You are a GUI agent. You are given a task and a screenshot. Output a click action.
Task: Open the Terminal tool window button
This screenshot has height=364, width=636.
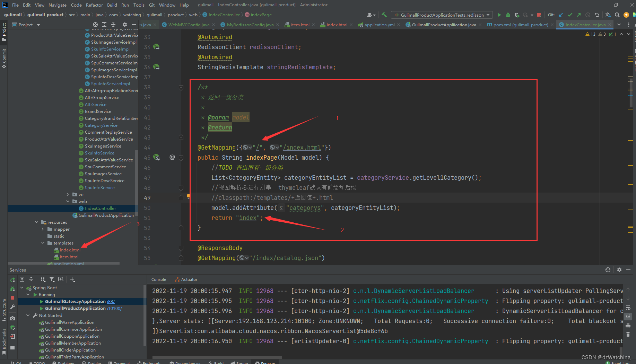[119, 362]
